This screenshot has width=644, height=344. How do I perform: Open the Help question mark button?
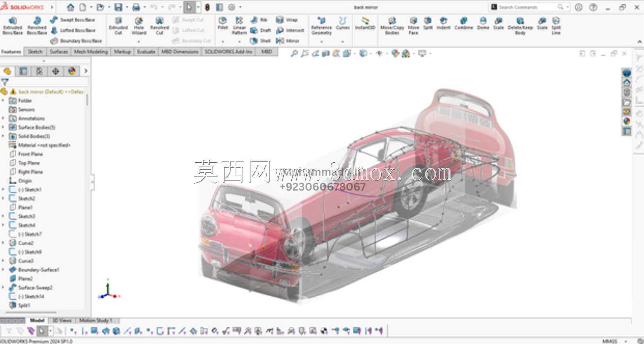593,7
